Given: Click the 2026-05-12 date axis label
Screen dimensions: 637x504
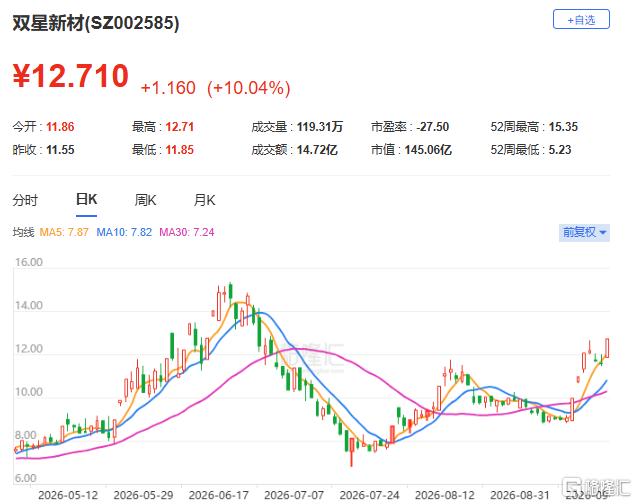Looking at the screenshot, I should click(x=68, y=495).
